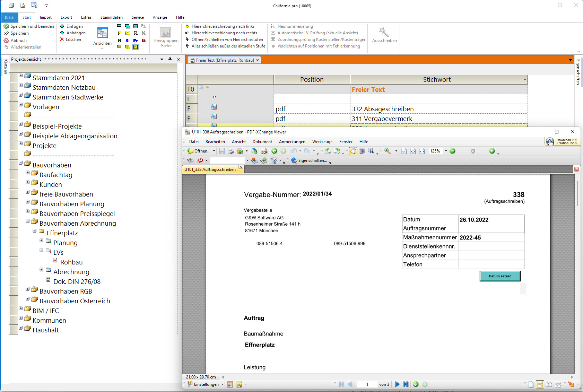Screen dimensions: 583x392
Task: Open the Anmerkungen menu in PDF viewer
Action: click(292, 142)
